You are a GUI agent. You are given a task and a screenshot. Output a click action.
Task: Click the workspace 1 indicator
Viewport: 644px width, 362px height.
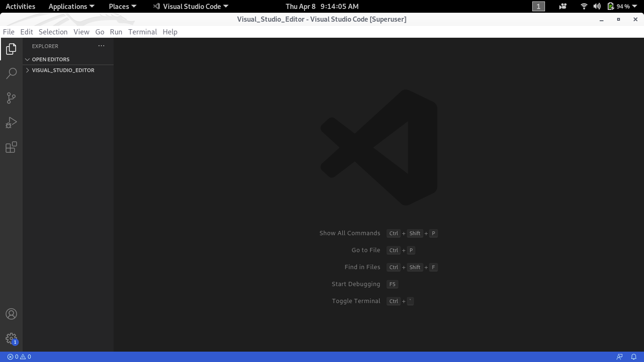pos(538,6)
